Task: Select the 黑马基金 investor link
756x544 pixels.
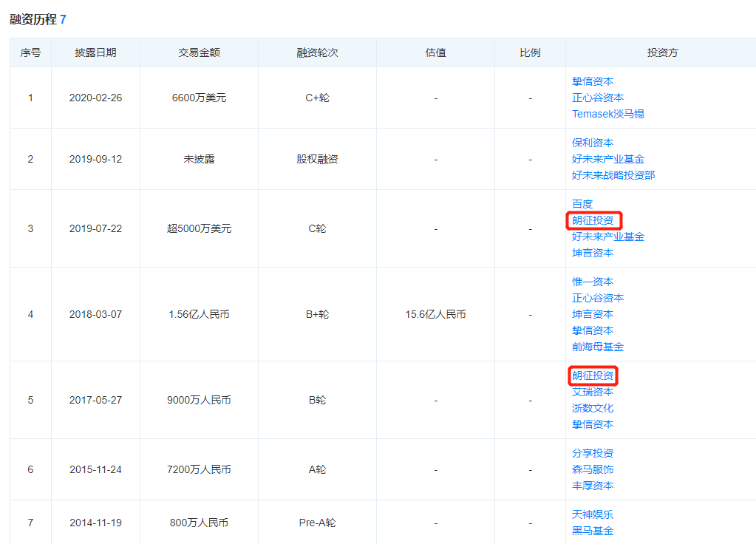Action: [593, 531]
